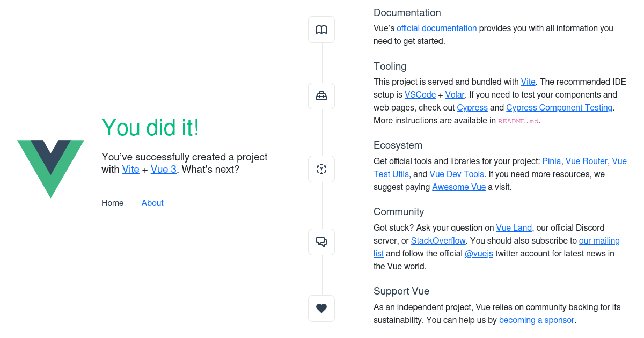Open the Vite link under 'You did it!'
The height and width of the screenshot is (338, 644).
[130, 169]
